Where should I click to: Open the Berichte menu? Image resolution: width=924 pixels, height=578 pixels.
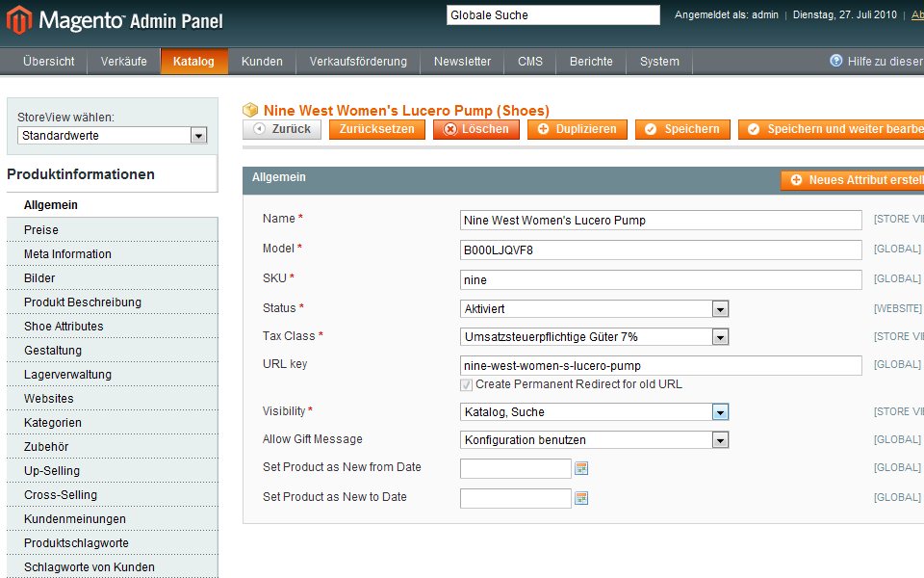click(591, 62)
